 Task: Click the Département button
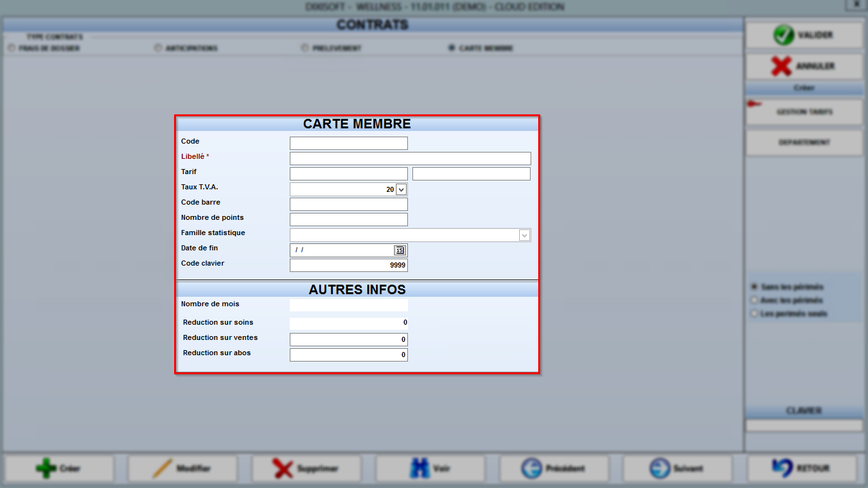tap(804, 142)
